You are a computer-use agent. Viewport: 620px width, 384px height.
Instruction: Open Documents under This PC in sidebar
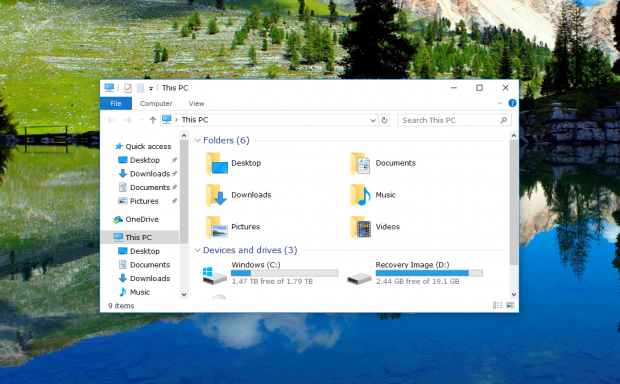click(144, 265)
